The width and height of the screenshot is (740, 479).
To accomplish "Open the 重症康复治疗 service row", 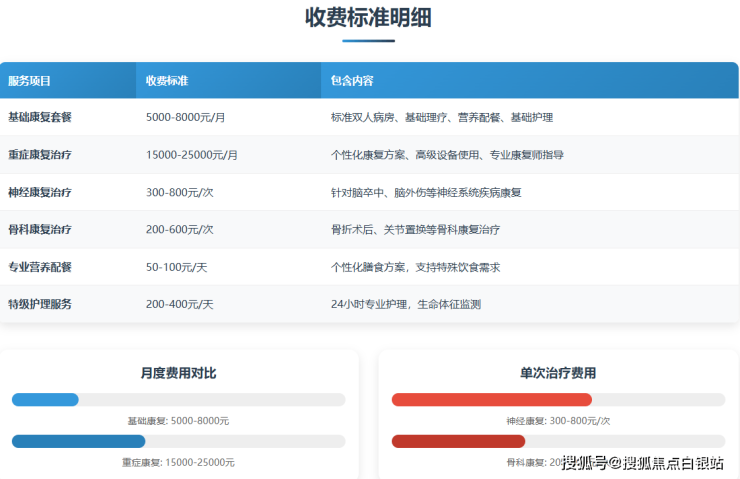I will tap(40, 155).
